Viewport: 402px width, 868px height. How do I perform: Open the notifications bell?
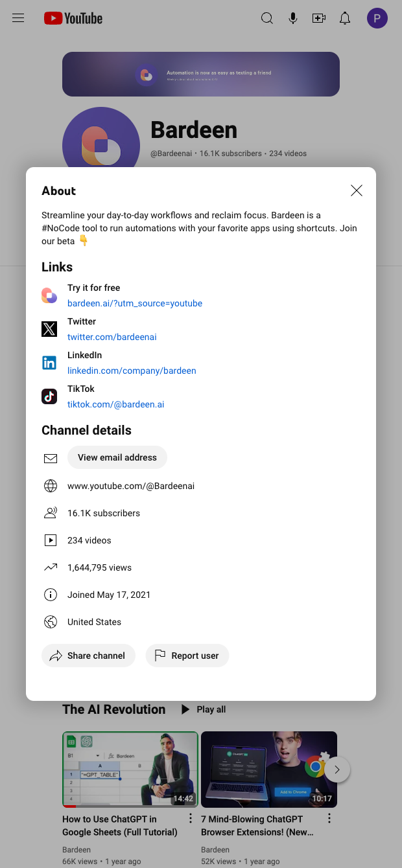click(x=344, y=18)
